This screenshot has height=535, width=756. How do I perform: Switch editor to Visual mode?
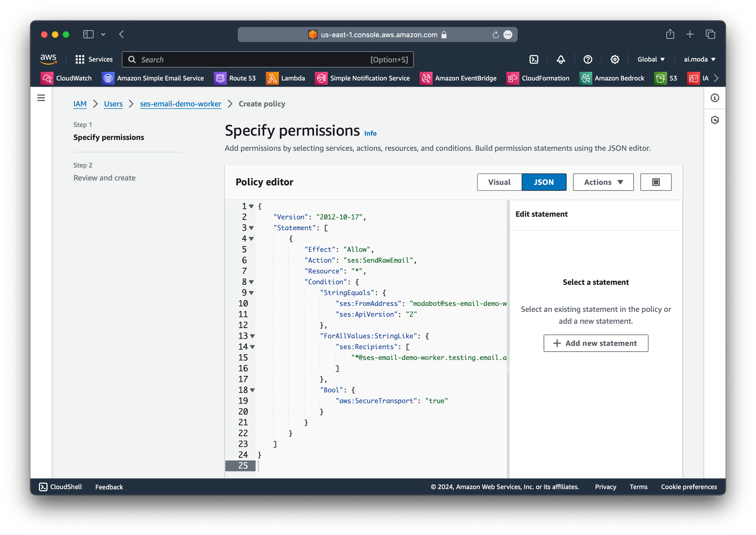click(x=499, y=182)
